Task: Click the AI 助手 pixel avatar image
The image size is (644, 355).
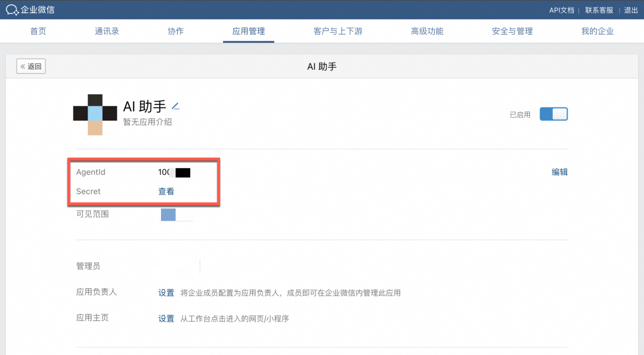Action: click(95, 115)
